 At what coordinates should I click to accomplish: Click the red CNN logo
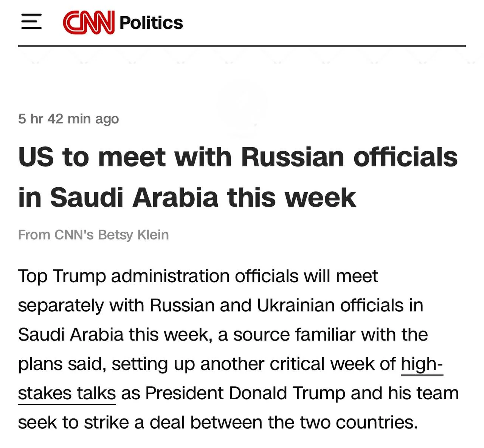point(89,22)
